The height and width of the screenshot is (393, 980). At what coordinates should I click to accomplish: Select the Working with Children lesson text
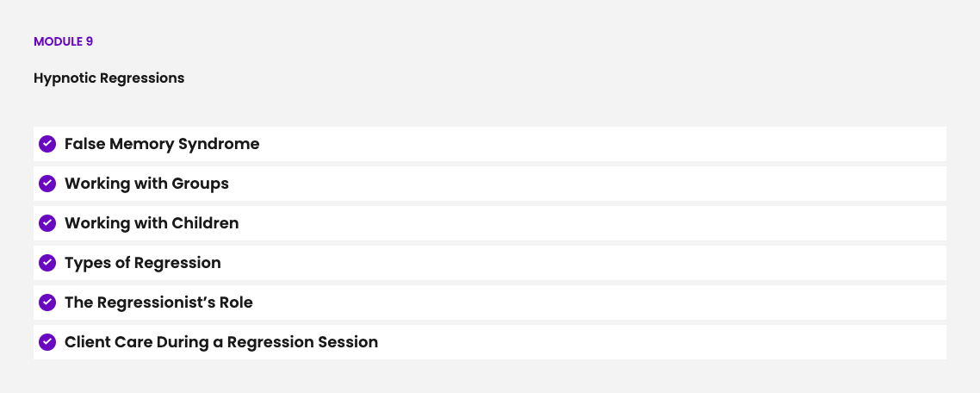pos(152,223)
